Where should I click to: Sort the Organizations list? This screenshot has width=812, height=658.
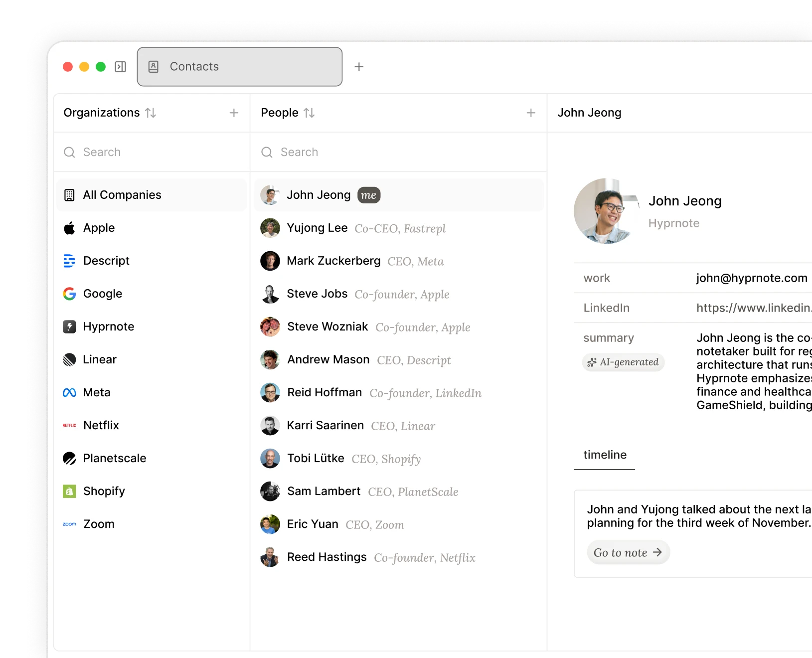click(x=151, y=113)
